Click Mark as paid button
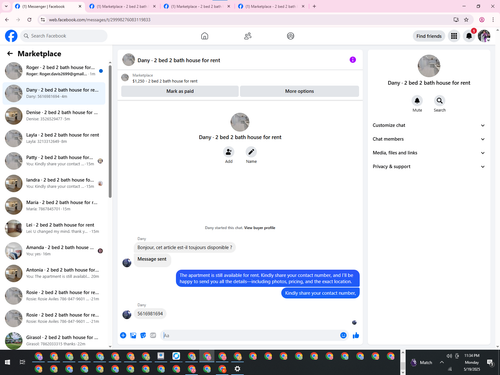 pyautogui.click(x=180, y=91)
